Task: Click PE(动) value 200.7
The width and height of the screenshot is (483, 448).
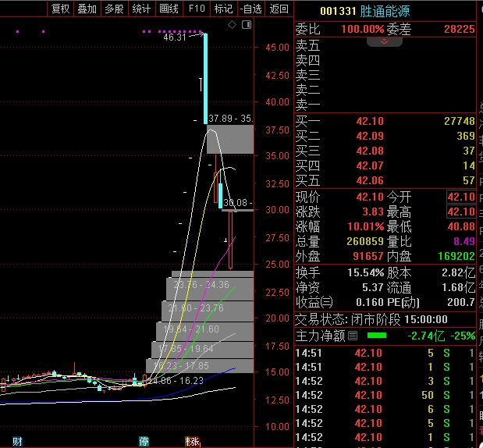Action: click(x=461, y=302)
